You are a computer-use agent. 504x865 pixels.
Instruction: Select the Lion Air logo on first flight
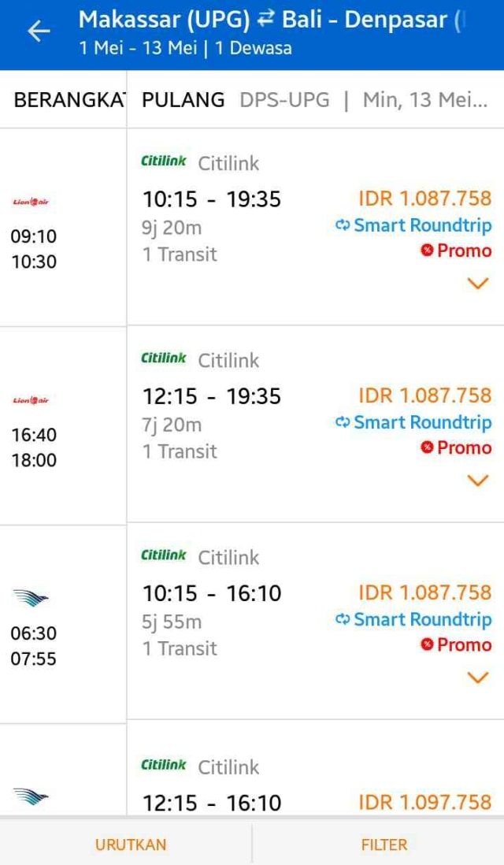pos(29,199)
